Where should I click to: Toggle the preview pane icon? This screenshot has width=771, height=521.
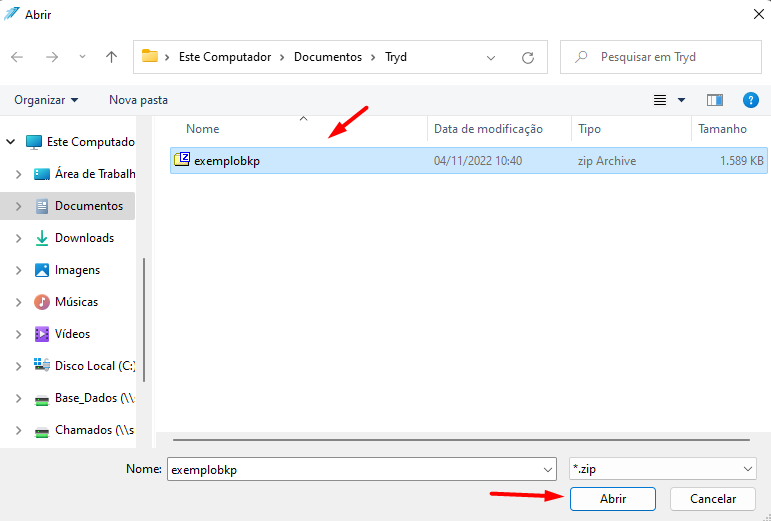point(714,100)
